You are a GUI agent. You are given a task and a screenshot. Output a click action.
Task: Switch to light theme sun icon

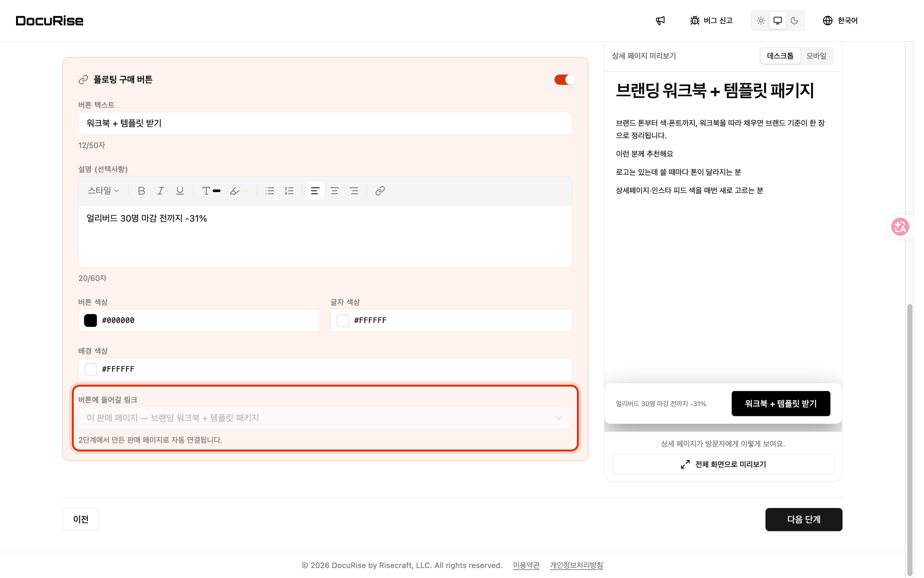pos(761,21)
